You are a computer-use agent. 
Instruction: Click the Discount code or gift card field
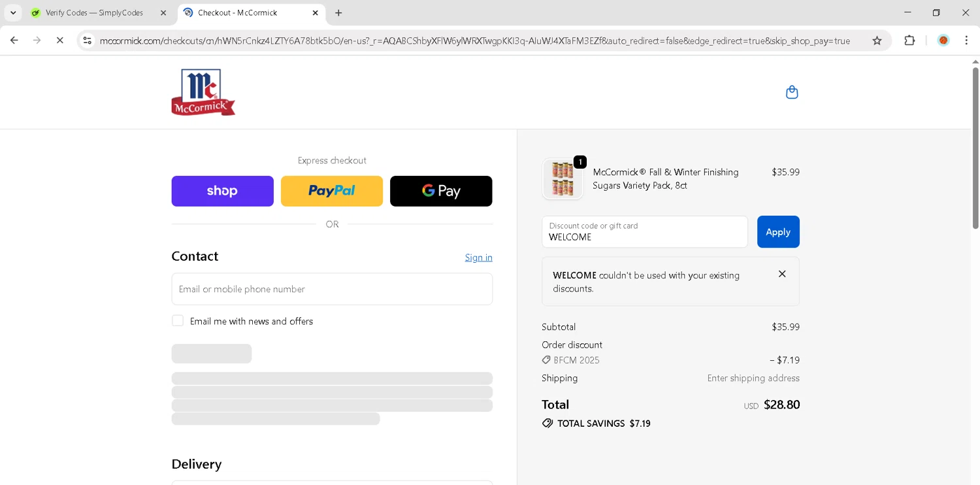point(645,231)
